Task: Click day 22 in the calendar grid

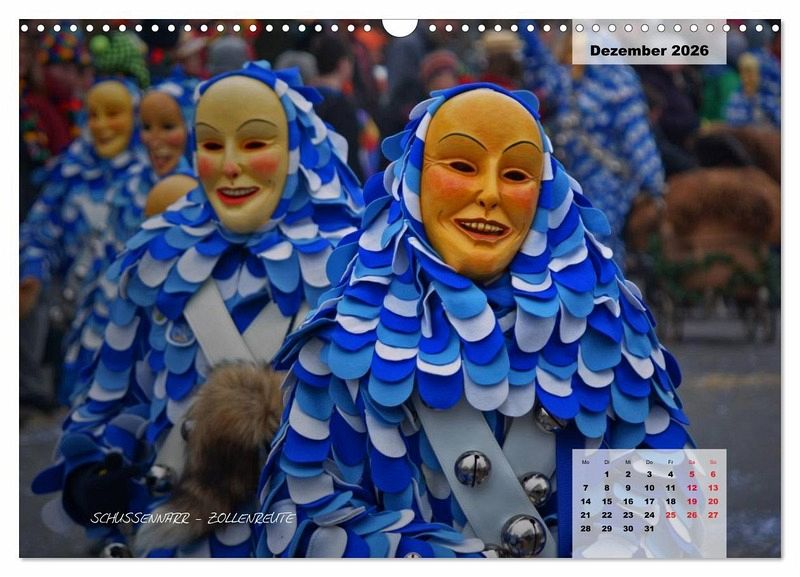Action: [607, 515]
